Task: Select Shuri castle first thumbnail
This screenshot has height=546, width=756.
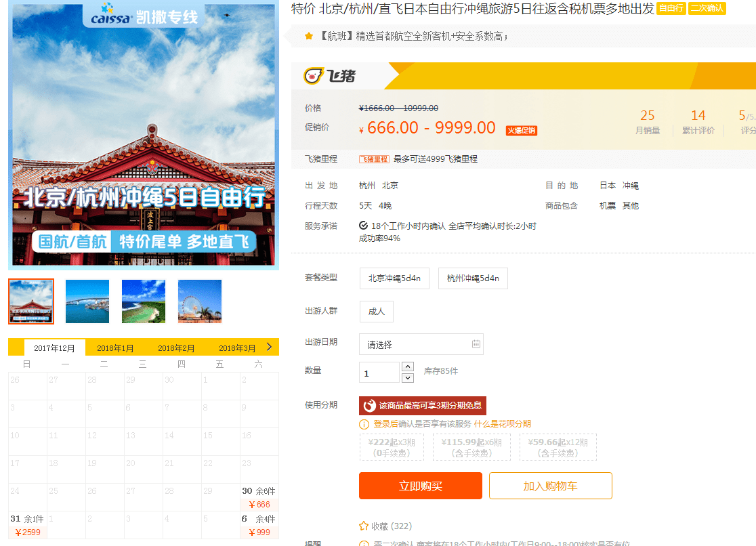Action: click(31, 301)
